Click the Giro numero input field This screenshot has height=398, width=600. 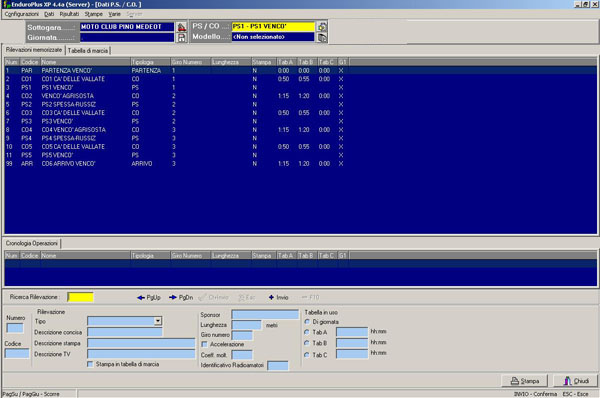242,335
